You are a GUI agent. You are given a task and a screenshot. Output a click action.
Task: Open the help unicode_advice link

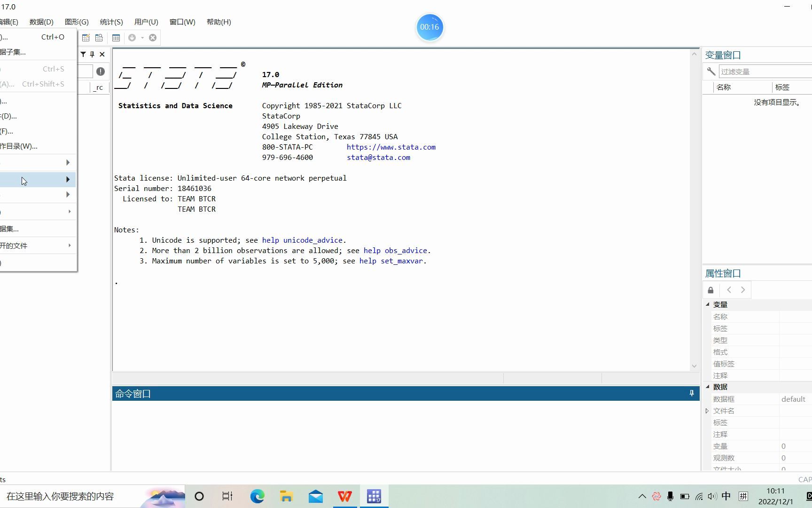(x=302, y=240)
